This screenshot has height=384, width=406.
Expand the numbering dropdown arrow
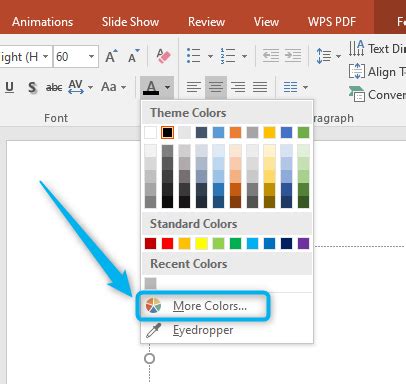point(244,56)
